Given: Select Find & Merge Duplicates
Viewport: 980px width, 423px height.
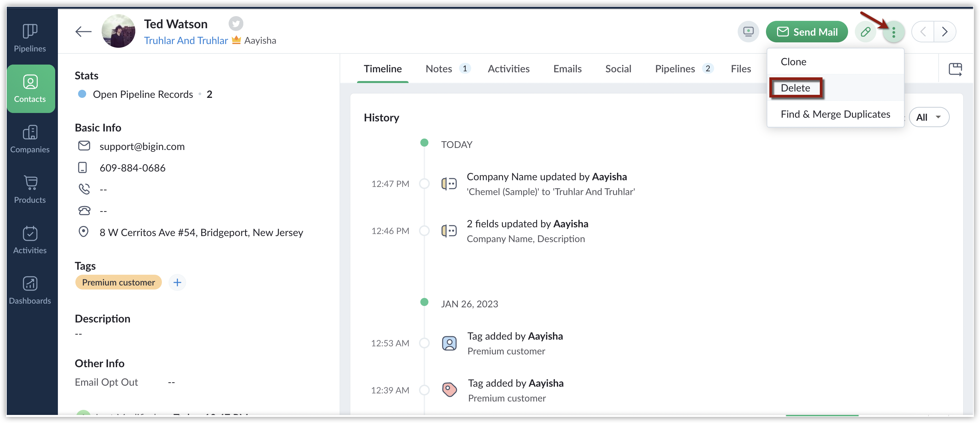Looking at the screenshot, I should (x=835, y=114).
